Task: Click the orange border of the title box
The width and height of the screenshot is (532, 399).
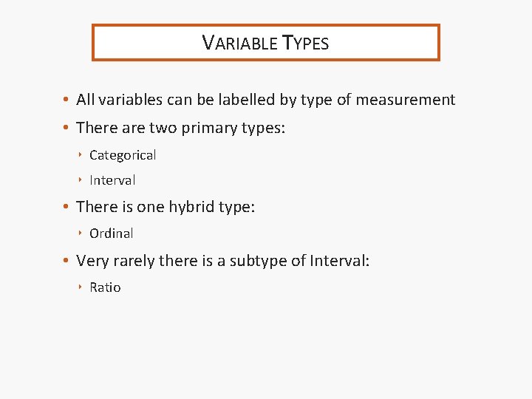Action: pos(266,26)
